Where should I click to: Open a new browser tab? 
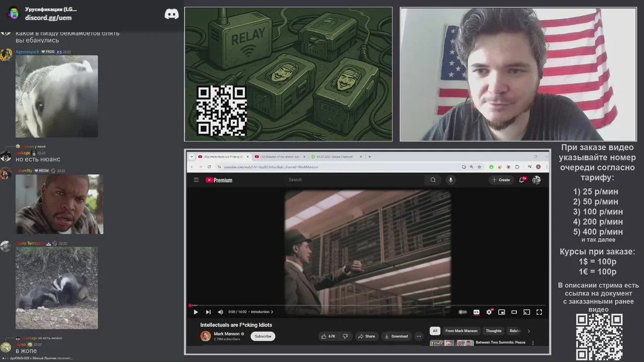pyautogui.click(x=369, y=156)
